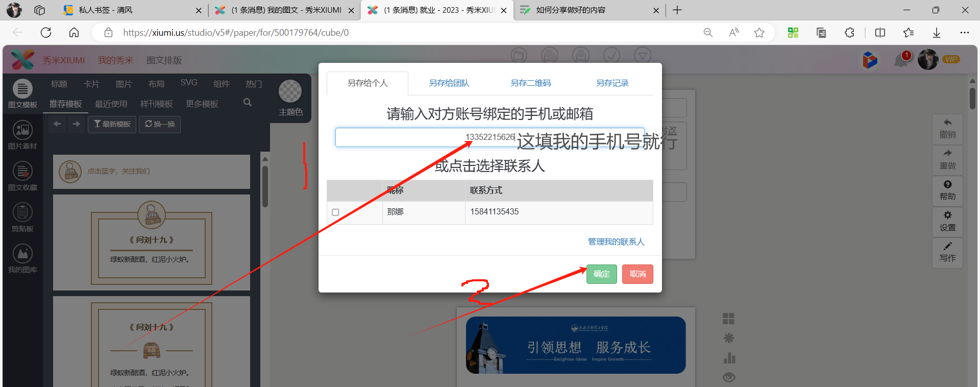Click the red 取消 button
The image size is (980, 387).
[x=638, y=274]
